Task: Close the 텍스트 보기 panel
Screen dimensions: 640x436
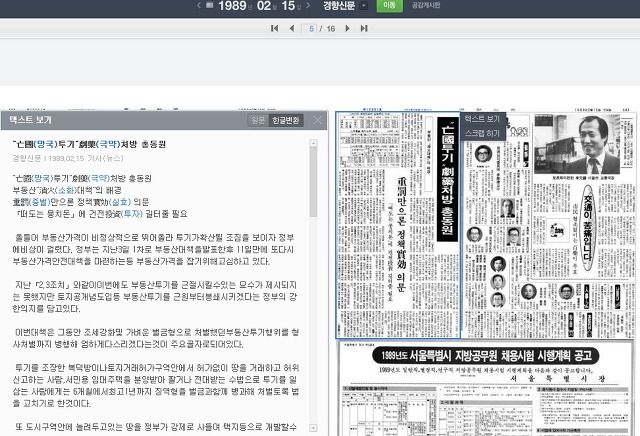Action: (x=317, y=120)
